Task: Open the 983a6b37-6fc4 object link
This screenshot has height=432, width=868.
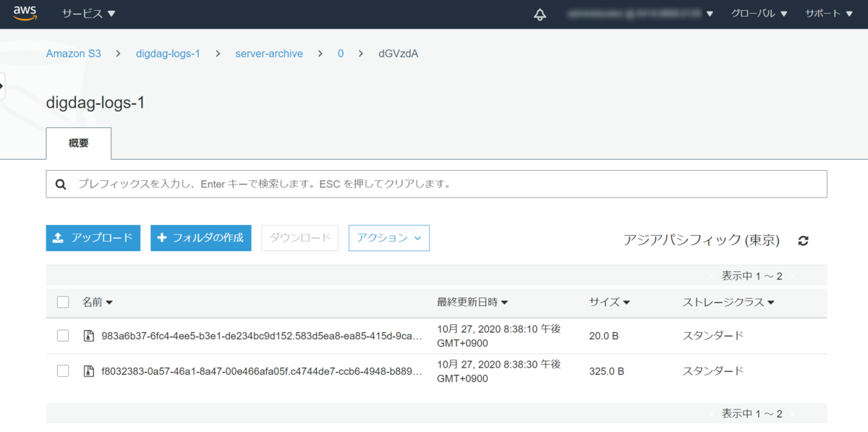Action: pyautogui.click(x=262, y=336)
